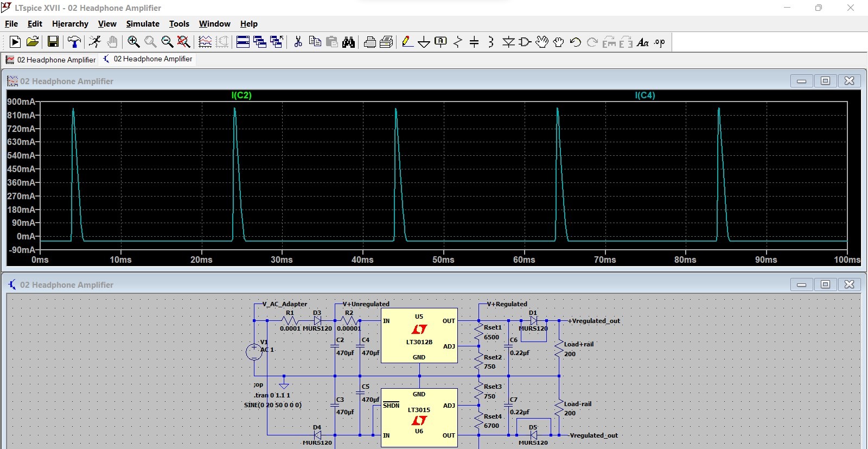Select the Move hand tool
Viewport: 868px width, 449px height.
tap(541, 42)
